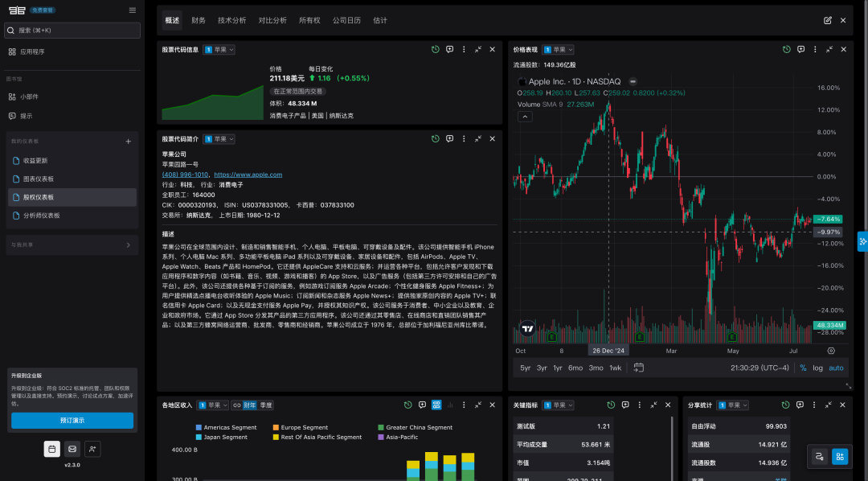Open the 收益更新 dashboard
Screen dimensions: 868x481
tap(72, 161)
